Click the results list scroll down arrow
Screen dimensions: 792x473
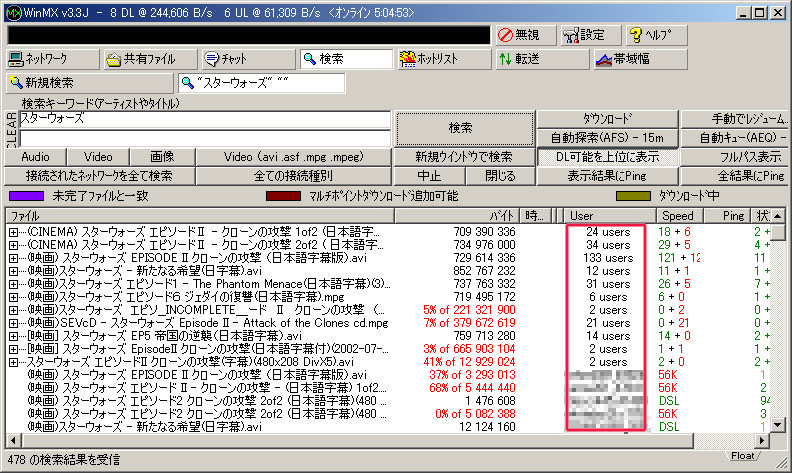coord(778,425)
